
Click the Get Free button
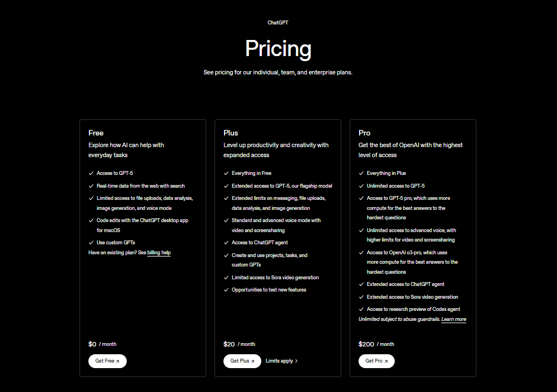(x=107, y=361)
